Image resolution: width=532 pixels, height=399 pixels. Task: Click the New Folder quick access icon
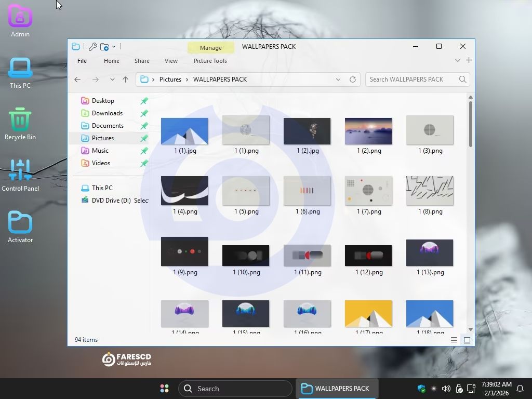point(104,47)
